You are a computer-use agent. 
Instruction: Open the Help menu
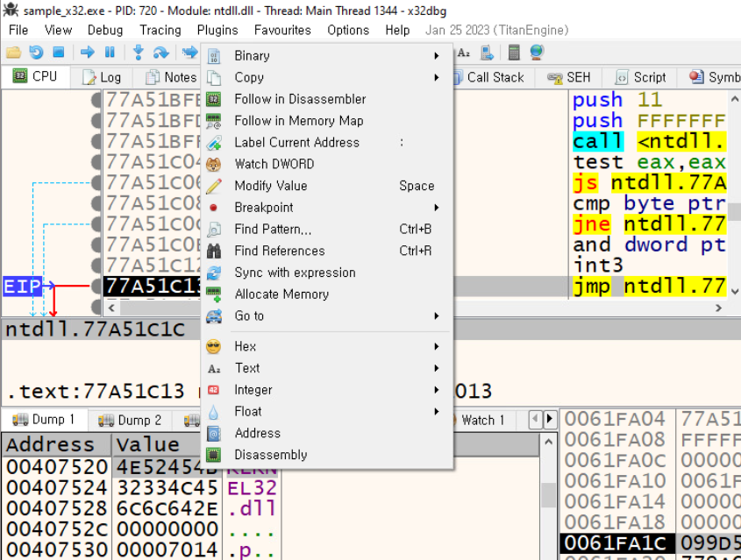pyautogui.click(x=397, y=30)
